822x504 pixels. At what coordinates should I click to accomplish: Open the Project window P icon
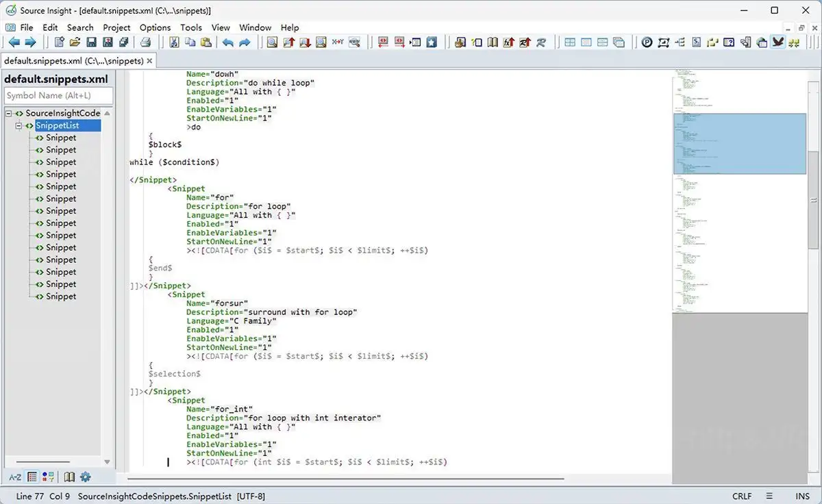coord(647,42)
